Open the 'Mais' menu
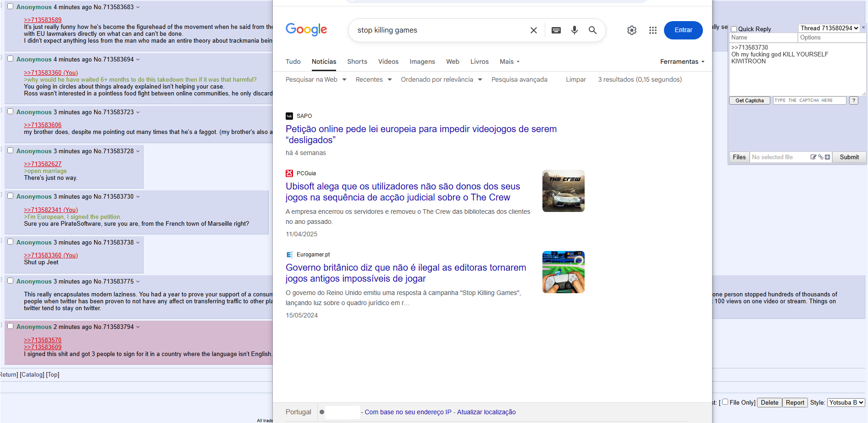Viewport: 868px width, 423px height. tap(509, 61)
